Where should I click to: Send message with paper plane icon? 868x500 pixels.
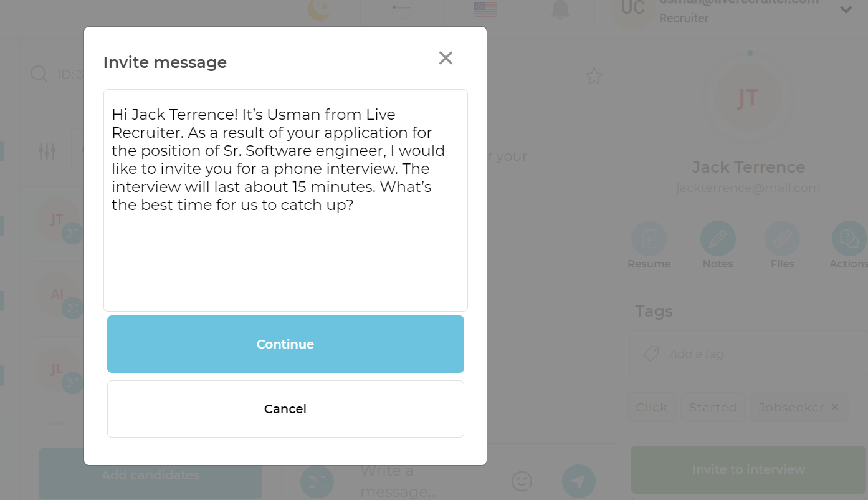578,481
